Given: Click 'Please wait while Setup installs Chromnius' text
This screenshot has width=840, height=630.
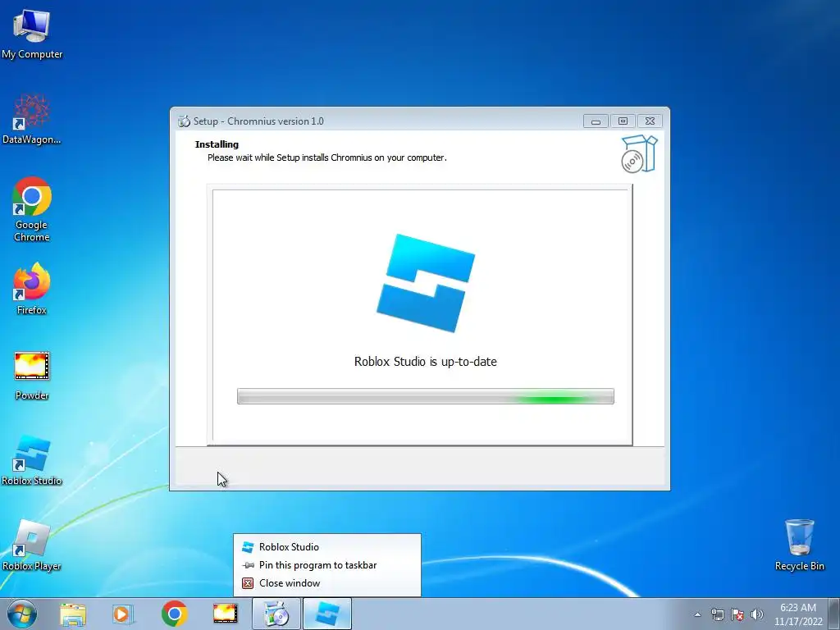Looking at the screenshot, I should pos(326,157).
